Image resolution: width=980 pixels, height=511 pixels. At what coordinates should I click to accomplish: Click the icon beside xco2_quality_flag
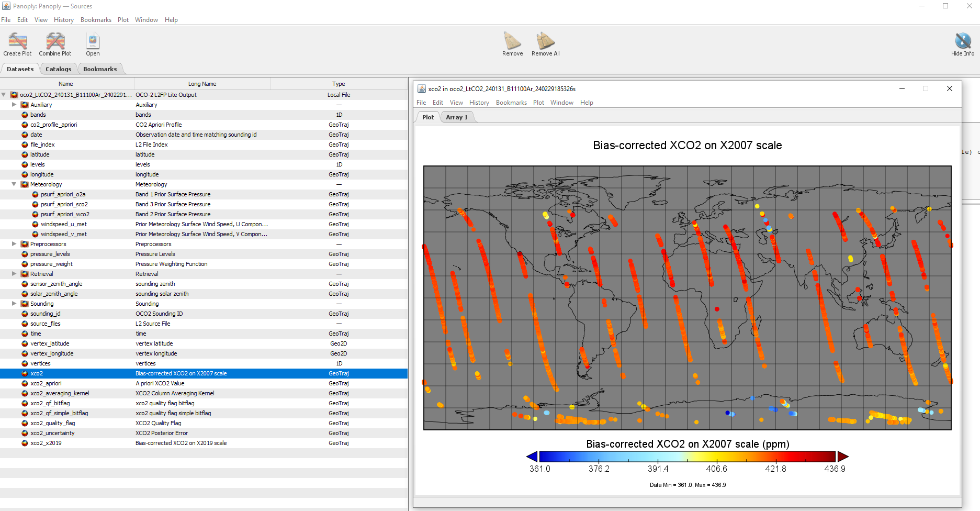click(x=25, y=423)
